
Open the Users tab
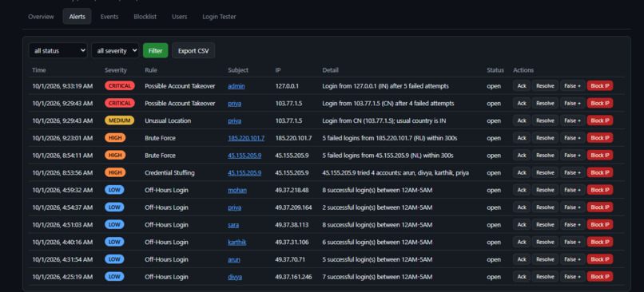tap(180, 17)
